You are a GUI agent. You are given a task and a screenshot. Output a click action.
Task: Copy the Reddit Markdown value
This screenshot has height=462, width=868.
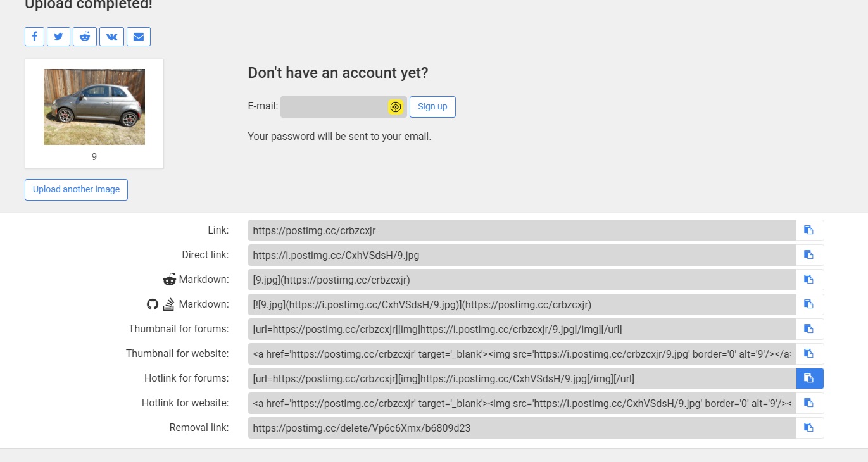pyautogui.click(x=810, y=280)
